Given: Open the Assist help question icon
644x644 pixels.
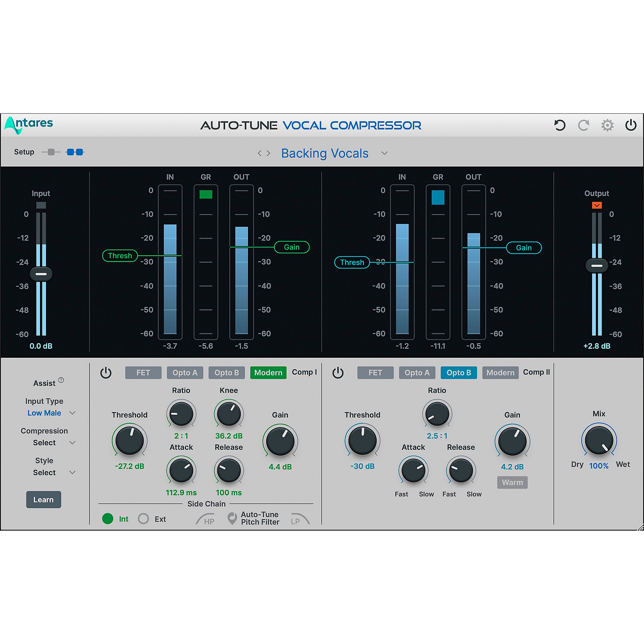Looking at the screenshot, I should click(61, 380).
